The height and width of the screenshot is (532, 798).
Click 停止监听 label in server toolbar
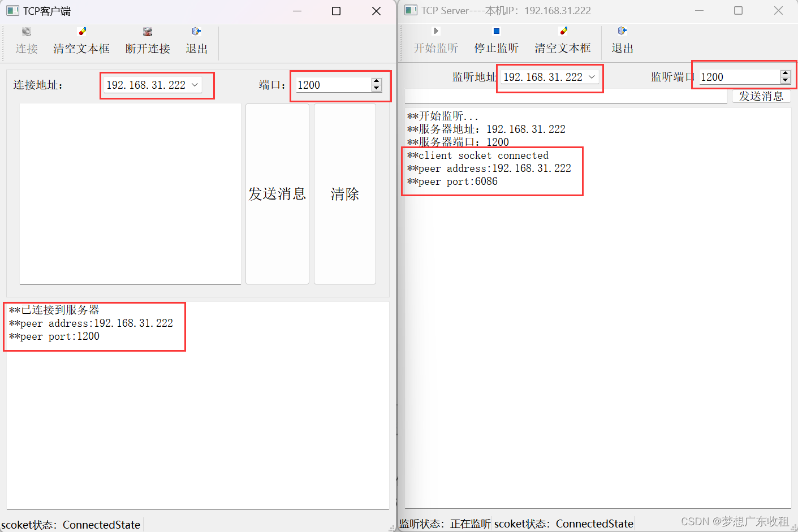[497, 48]
